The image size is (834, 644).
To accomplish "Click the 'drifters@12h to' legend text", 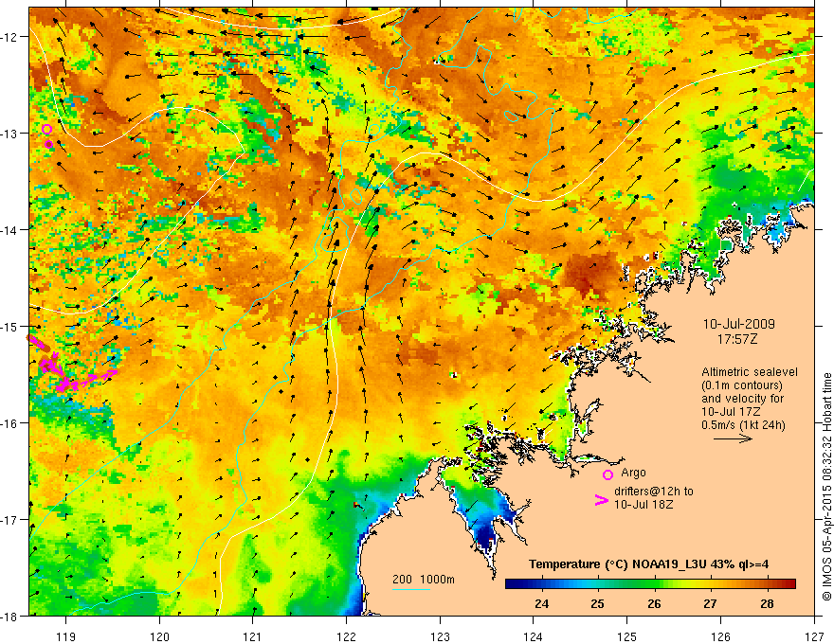I will [654, 492].
